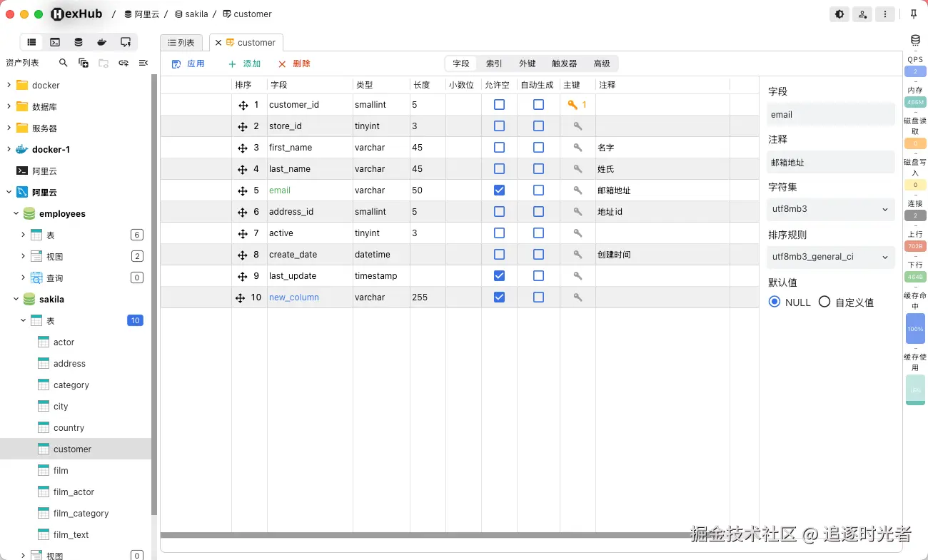Viewport: 928px width, 560px height.
Task: Check allow-null for first_name
Action: point(499,147)
